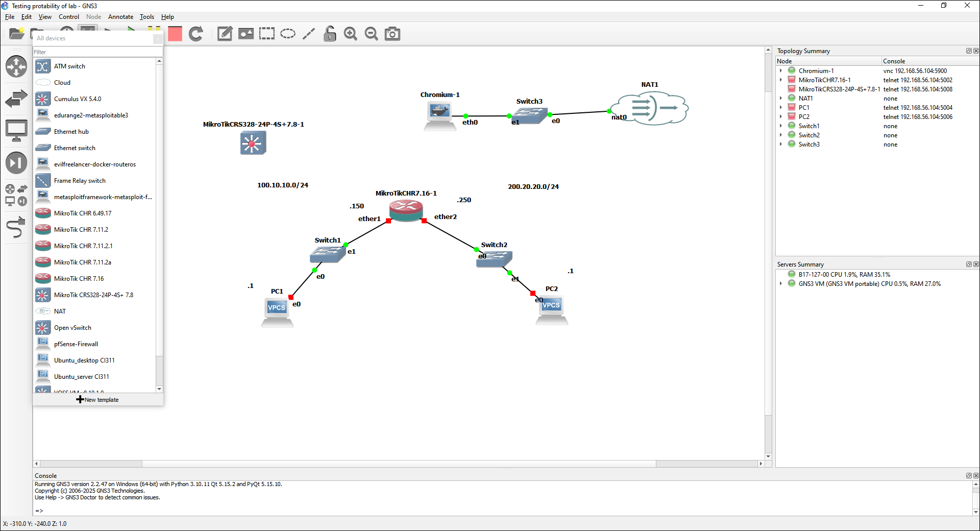Toggle the lock items padlock icon
Image resolution: width=980 pixels, height=531 pixels.
tap(330, 34)
